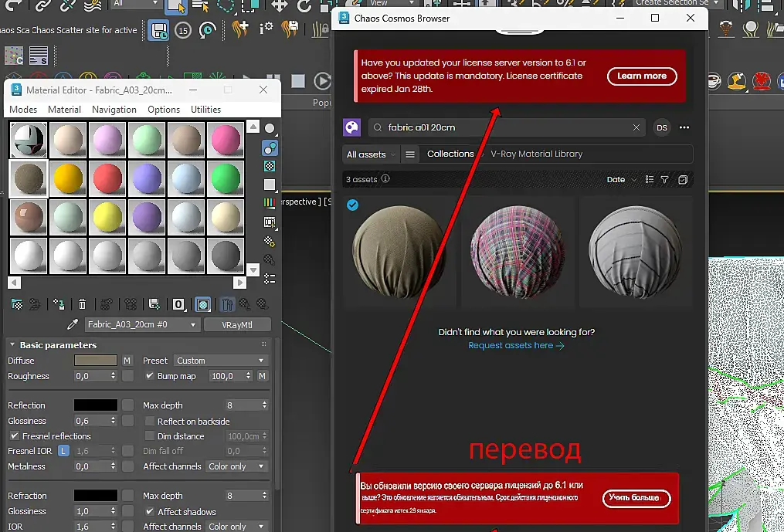Click the Collections breadcrumb
Viewport: 784px width, 532px height.
[450, 154]
